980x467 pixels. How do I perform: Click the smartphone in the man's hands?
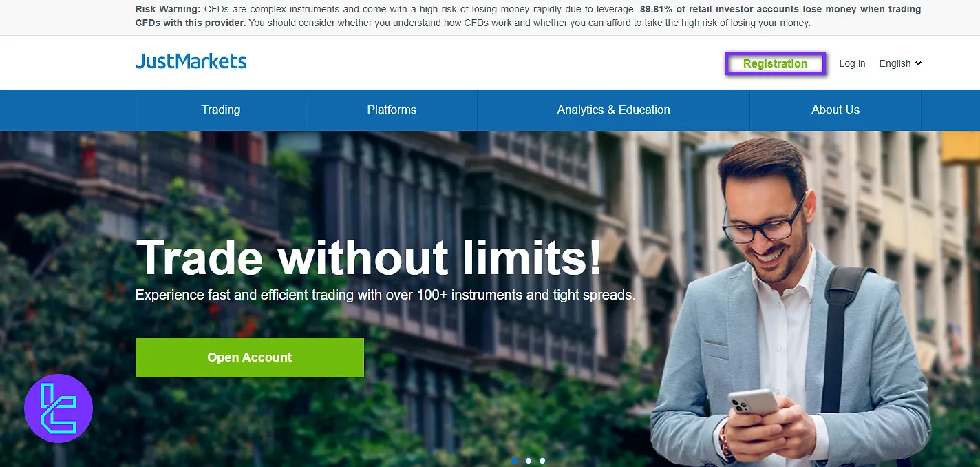[x=752, y=412]
